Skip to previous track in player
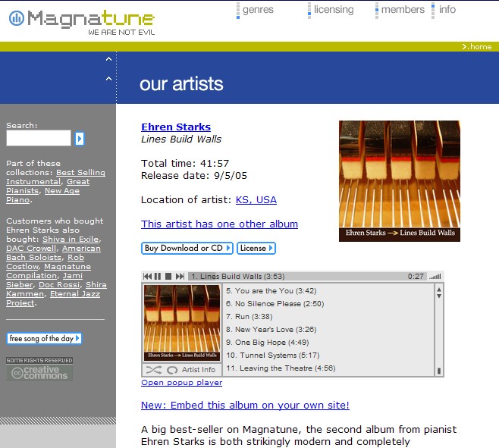 tap(147, 276)
